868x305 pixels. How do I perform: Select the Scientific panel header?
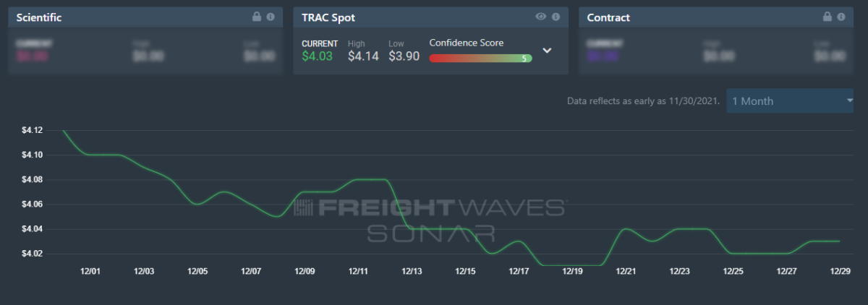(39, 17)
